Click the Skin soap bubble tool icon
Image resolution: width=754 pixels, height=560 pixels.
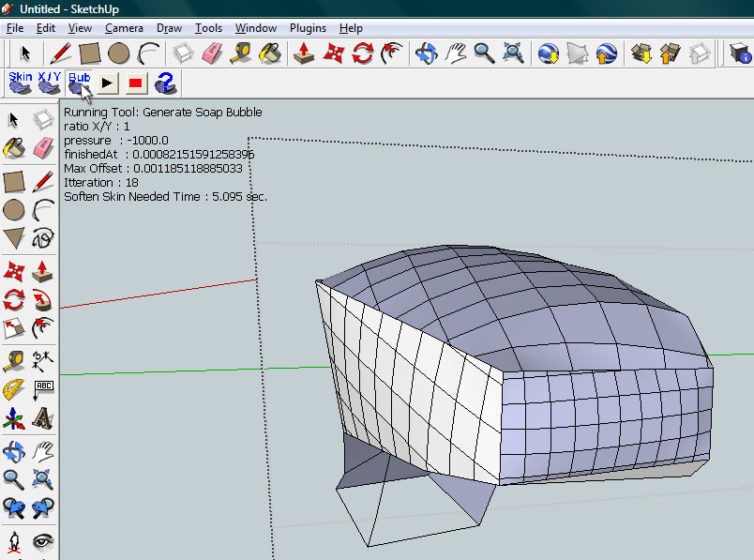pyautogui.click(x=20, y=83)
